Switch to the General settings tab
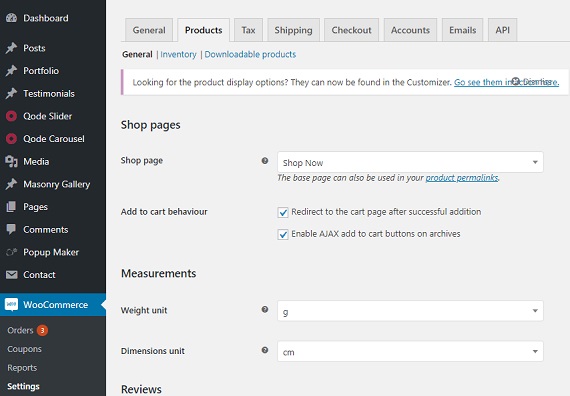 (149, 30)
